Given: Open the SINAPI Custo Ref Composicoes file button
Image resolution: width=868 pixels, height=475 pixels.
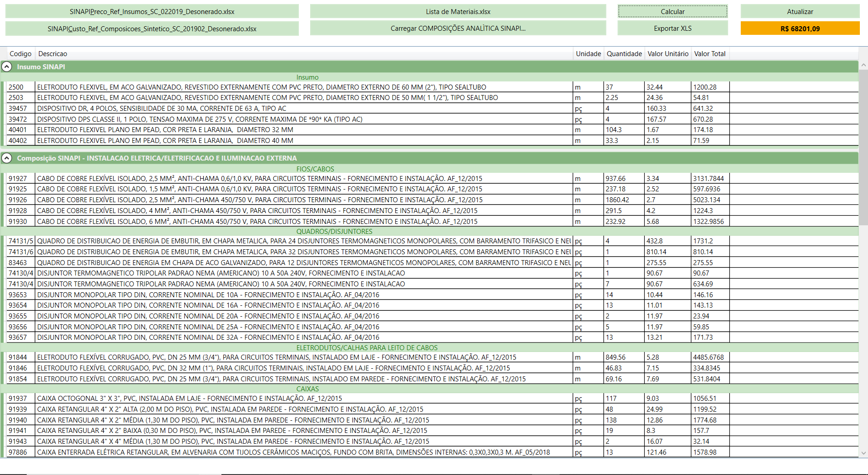Looking at the screenshot, I should coord(152,28).
